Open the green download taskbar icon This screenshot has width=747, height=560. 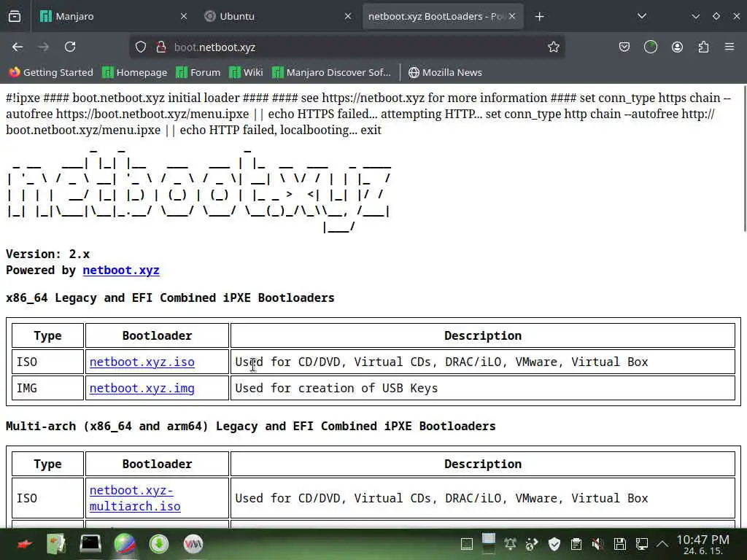158,544
